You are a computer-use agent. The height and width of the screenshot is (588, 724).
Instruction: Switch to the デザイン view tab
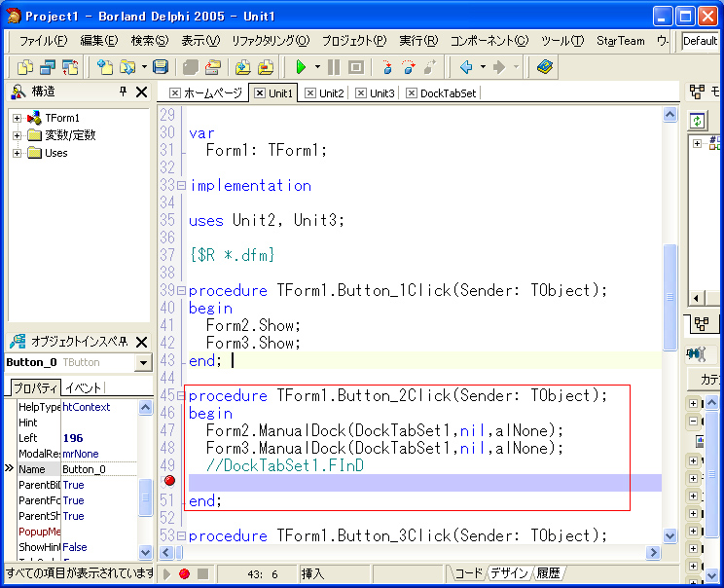coord(509,573)
